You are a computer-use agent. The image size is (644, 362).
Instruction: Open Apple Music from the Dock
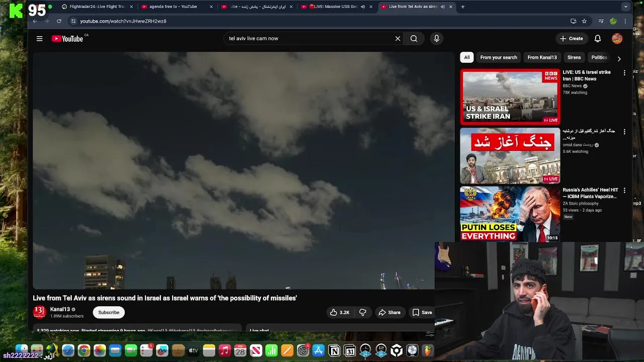(x=224, y=350)
